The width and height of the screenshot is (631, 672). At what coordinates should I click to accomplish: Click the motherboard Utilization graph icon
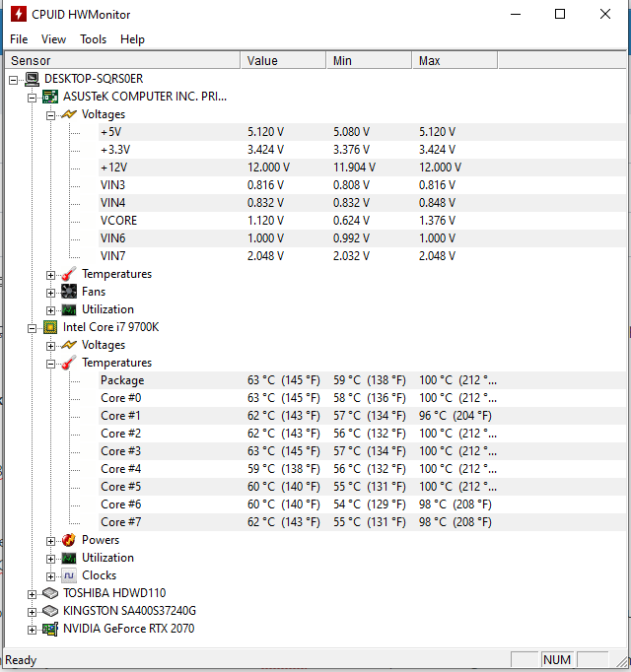click(x=69, y=309)
